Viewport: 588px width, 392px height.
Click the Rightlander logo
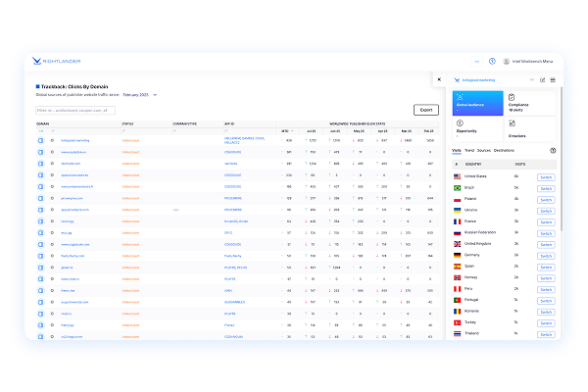pyautogui.click(x=55, y=61)
